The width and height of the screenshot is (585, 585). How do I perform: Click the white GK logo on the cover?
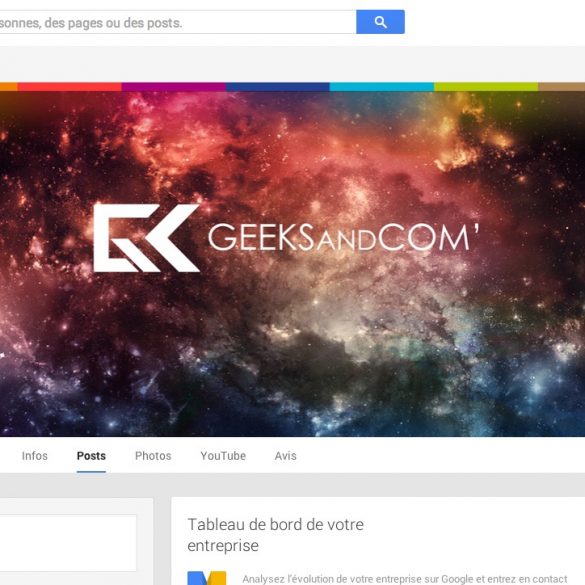(x=146, y=238)
